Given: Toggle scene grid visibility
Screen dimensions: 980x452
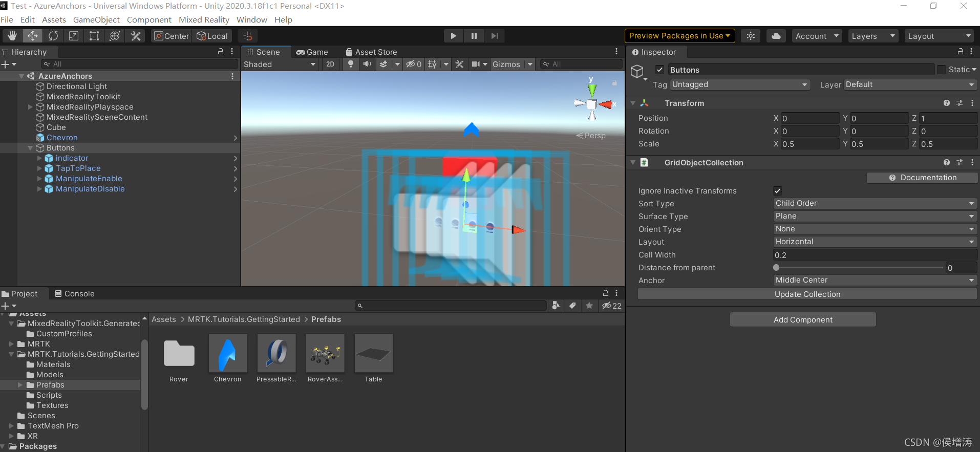Looking at the screenshot, I should [x=432, y=64].
